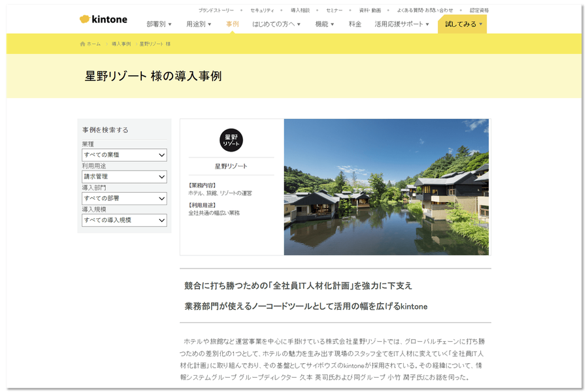Click the 星野リゾート 様 breadcrumb text
The image size is (588, 392).
tap(155, 44)
